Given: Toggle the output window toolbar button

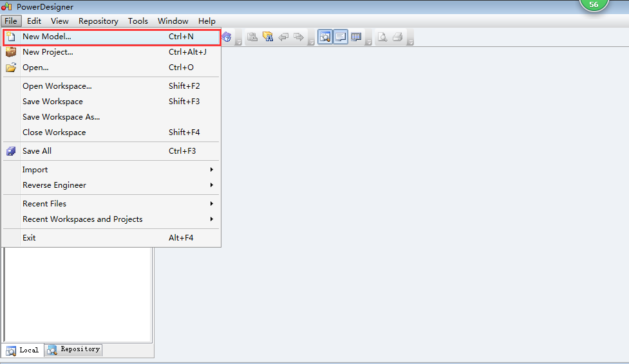Looking at the screenshot, I should 341,37.
